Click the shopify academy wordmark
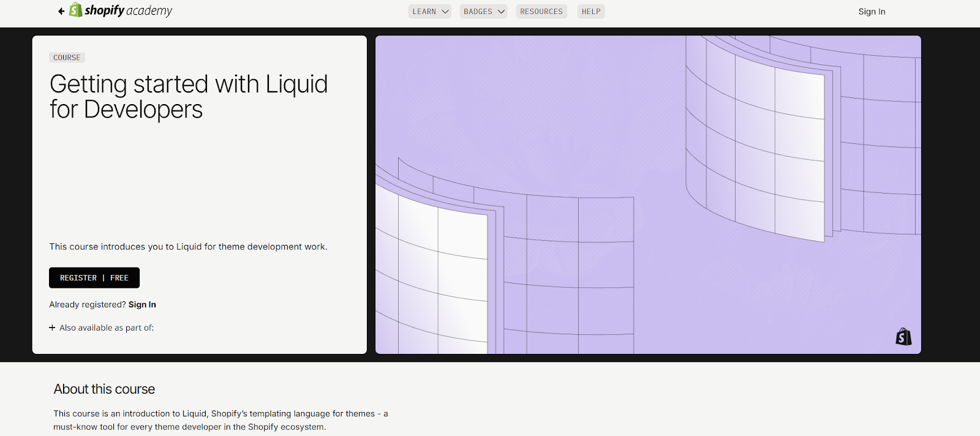The image size is (980, 436). click(x=129, y=10)
